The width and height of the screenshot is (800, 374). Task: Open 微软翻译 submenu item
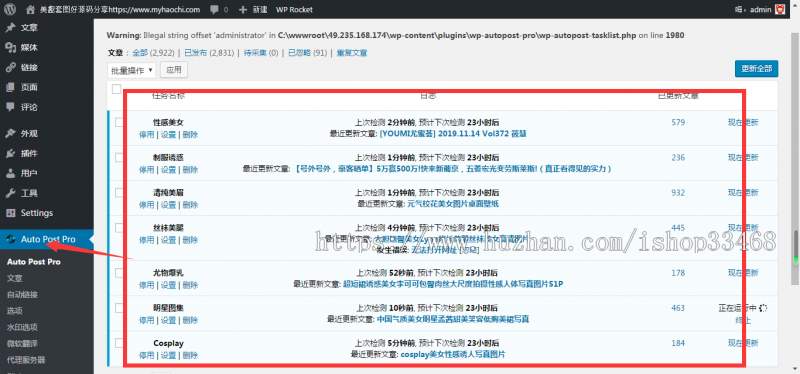point(22,343)
